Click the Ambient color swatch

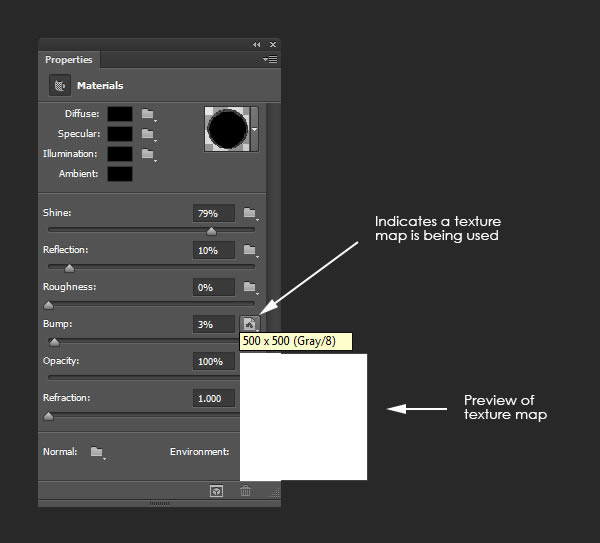(x=120, y=174)
